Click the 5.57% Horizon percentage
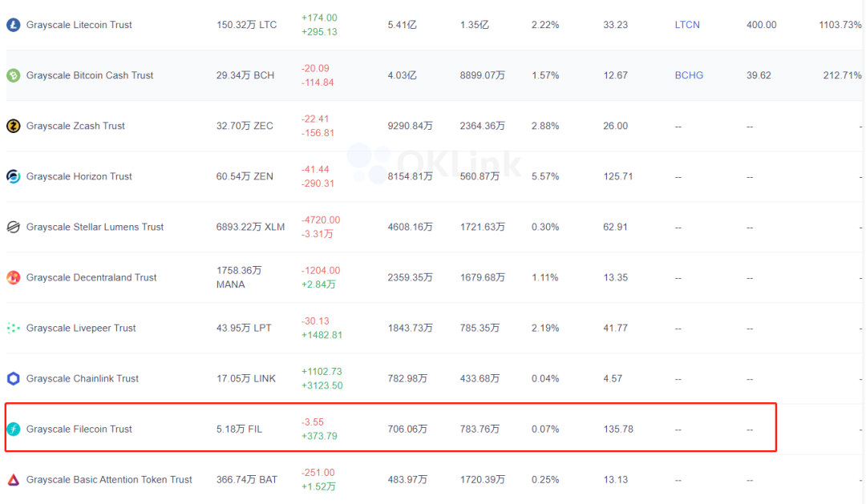 545,176
